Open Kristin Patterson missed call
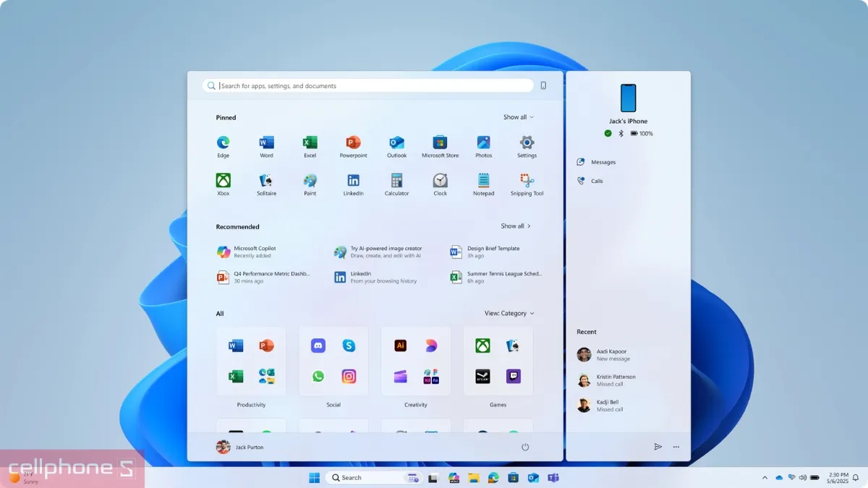This screenshot has height=488, width=868. coord(606,380)
